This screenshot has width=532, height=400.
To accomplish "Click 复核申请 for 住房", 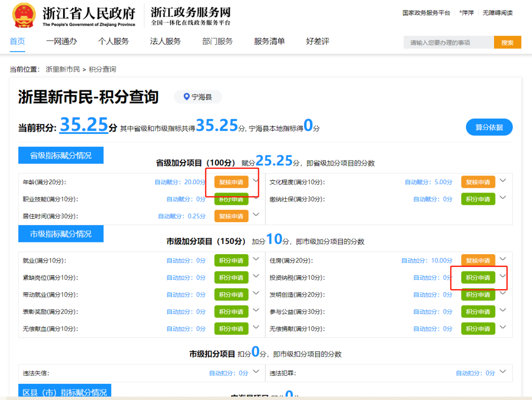I will pyautogui.click(x=478, y=261).
